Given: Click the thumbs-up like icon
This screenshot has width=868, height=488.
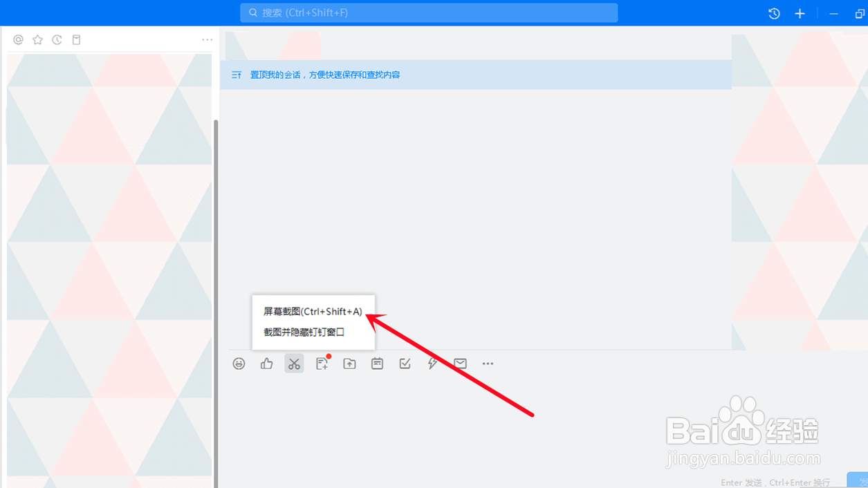Looking at the screenshot, I should point(266,363).
